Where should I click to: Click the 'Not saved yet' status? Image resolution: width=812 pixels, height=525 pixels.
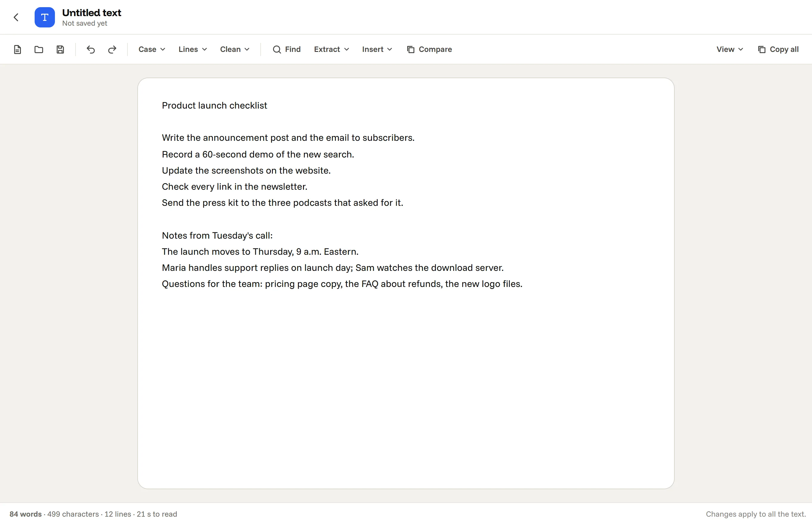(84, 23)
